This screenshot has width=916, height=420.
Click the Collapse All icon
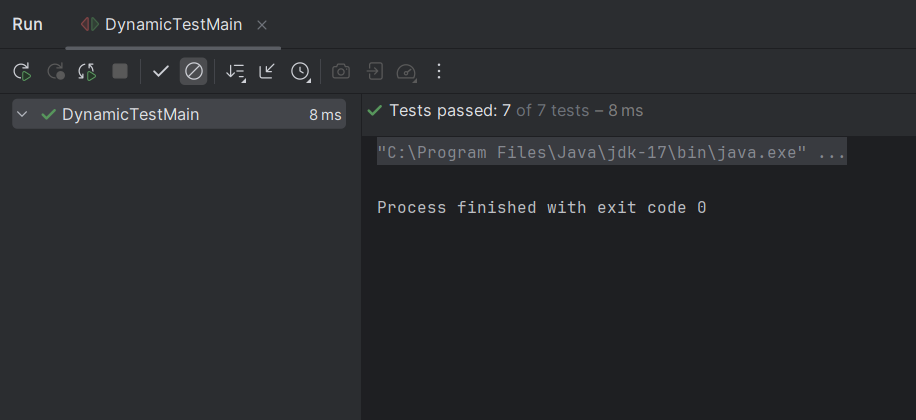pos(267,71)
